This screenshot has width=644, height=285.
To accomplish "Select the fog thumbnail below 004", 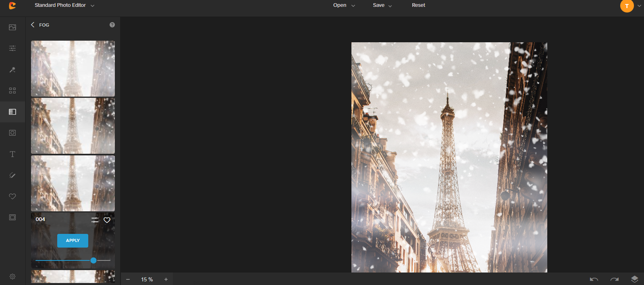I will [x=73, y=277].
